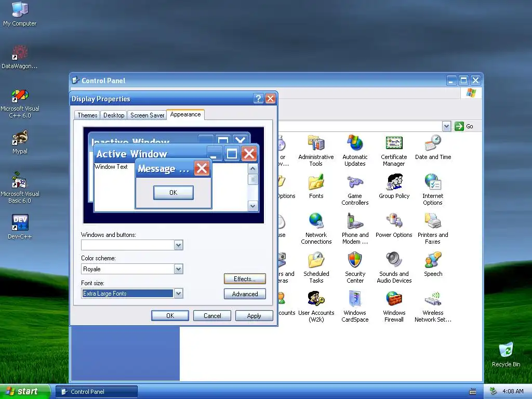Click the Go button in Control Panel
Screen dimensions: 532x399
pos(464,126)
